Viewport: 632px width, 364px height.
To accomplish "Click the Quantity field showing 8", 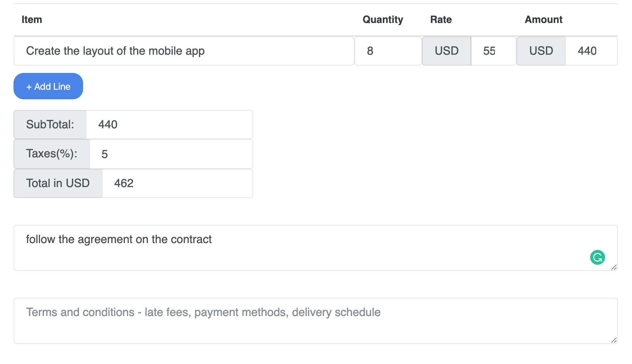I will click(388, 51).
